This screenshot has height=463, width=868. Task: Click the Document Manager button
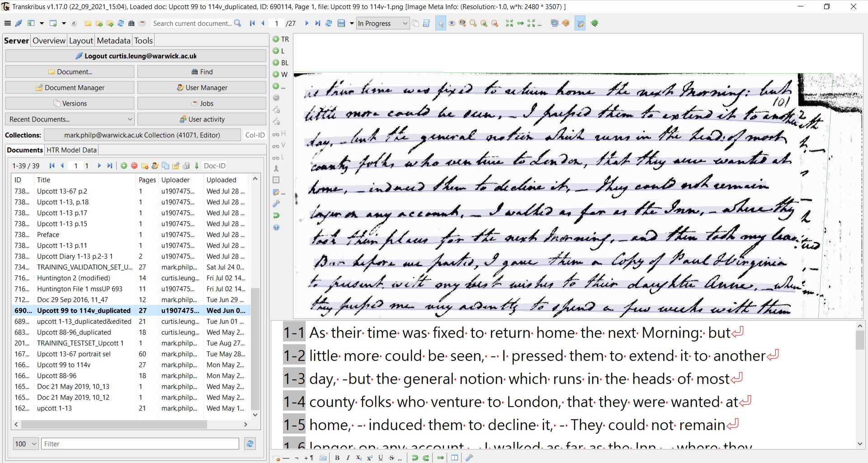tap(70, 88)
